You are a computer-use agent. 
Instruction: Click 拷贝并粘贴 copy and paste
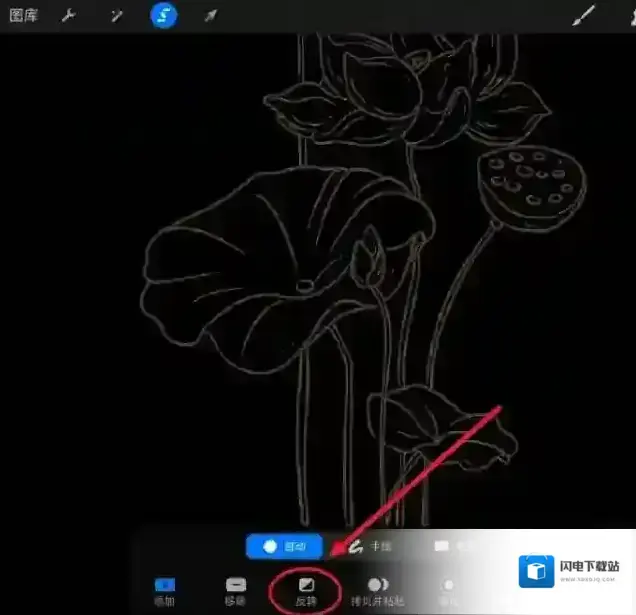point(378,588)
